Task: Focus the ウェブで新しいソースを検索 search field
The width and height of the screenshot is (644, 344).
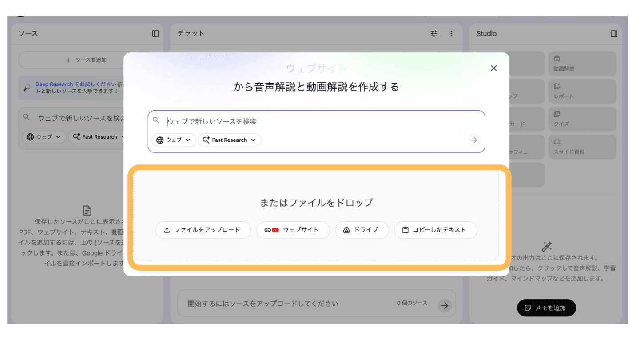Action: pyautogui.click(x=311, y=121)
